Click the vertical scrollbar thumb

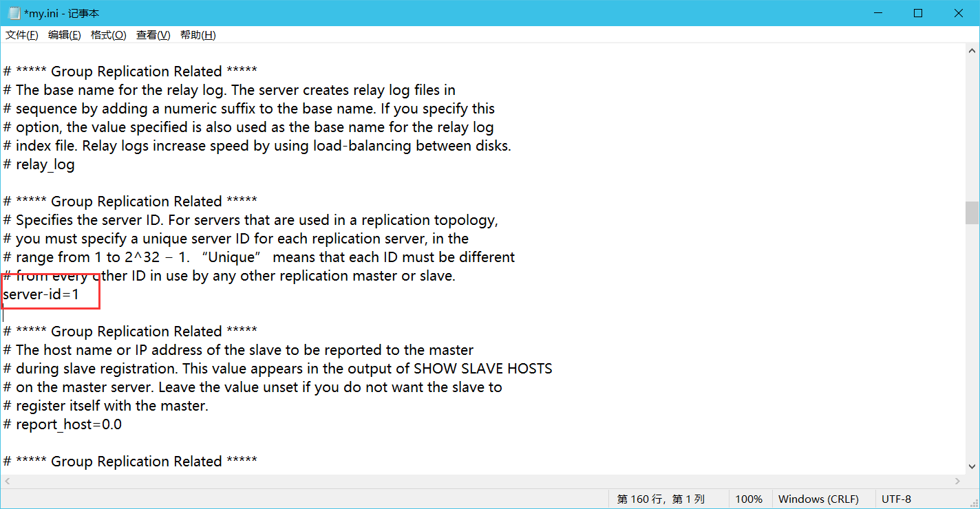tap(972, 213)
